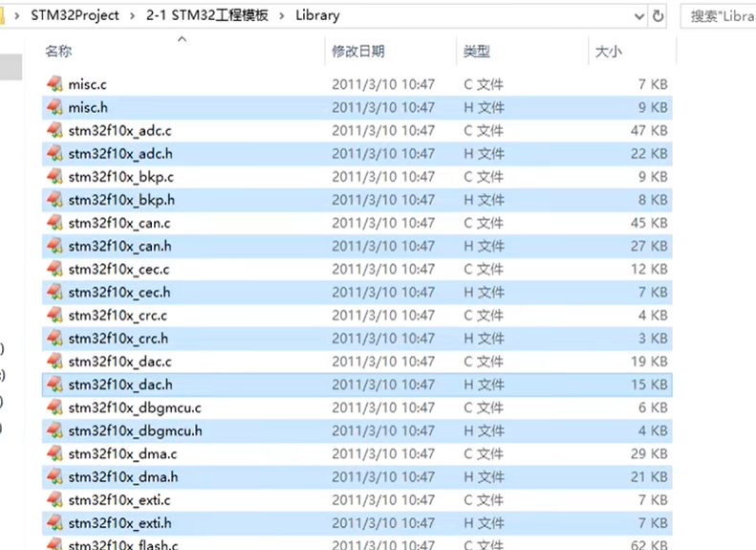The width and height of the screenshot is (756, 550).
Task: Go to 2-1 STM32工程模板 folder in path
Action: [207, 15]
